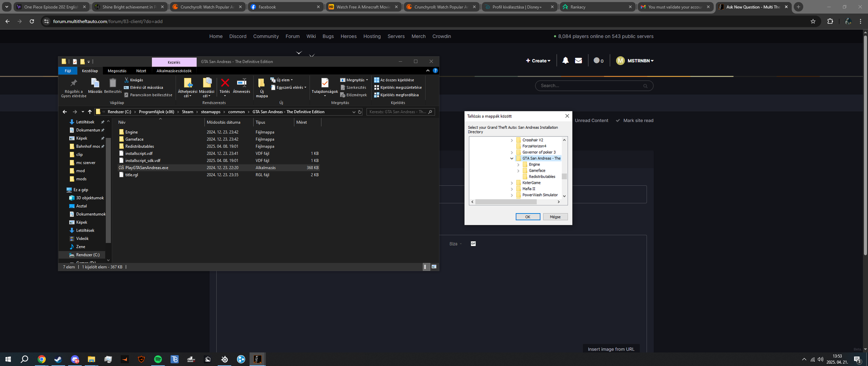This screenshot has width=868, height=366.
Task: Click Az összes kijelölése select all
Action: [x=394, y=80]
